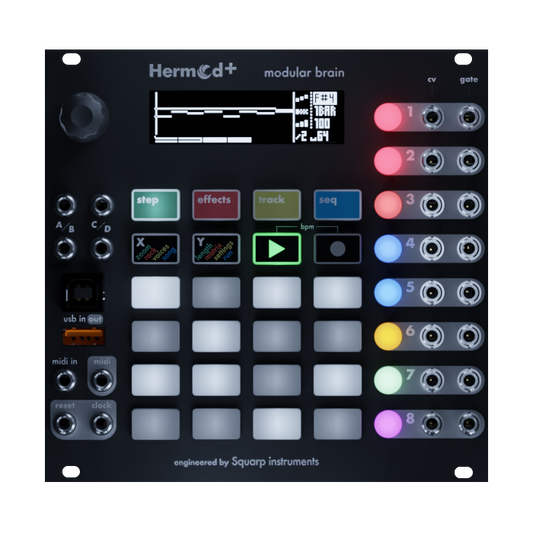Viewport: 533px width, 533px height.
Task: Select the green step mode button
Action: [156, 205]
